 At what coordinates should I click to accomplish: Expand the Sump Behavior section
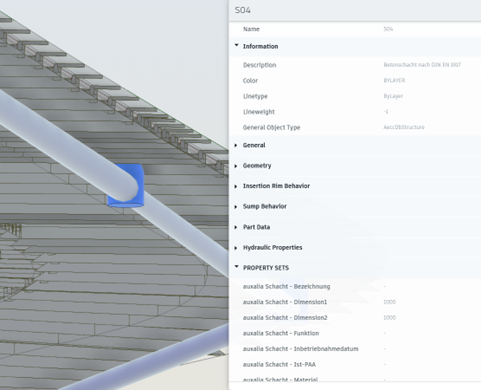(236, 207)
